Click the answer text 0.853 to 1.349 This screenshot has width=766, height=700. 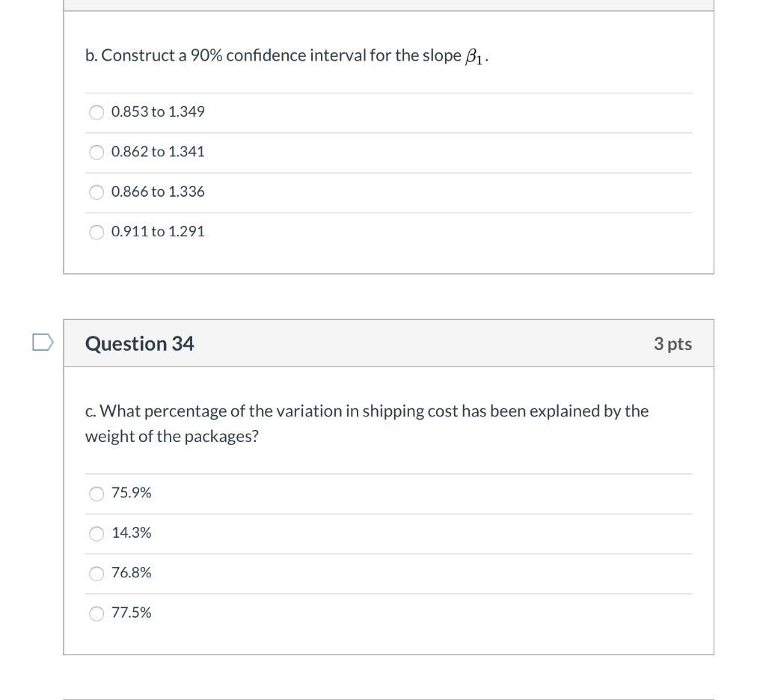[x=158, y=111]
